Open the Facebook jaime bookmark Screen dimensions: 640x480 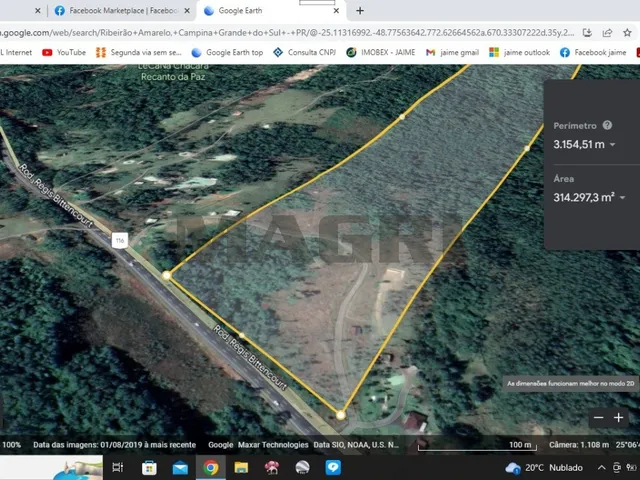point(593,52)
